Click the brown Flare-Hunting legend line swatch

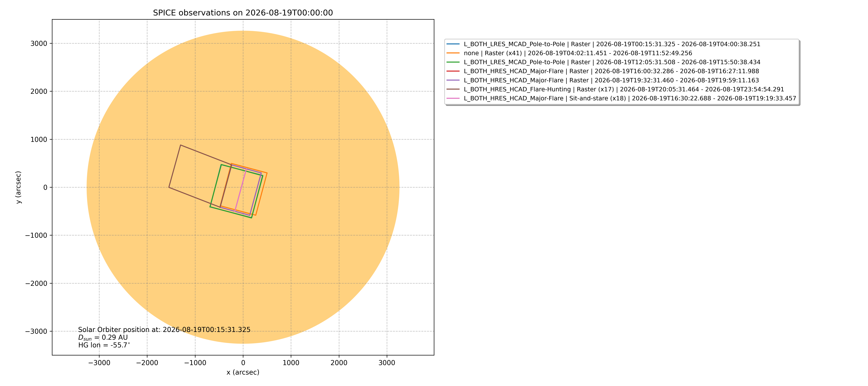[x=453, y=89]
